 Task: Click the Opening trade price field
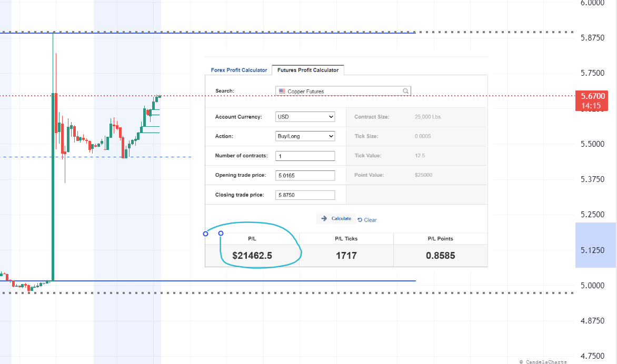point(305,175)
